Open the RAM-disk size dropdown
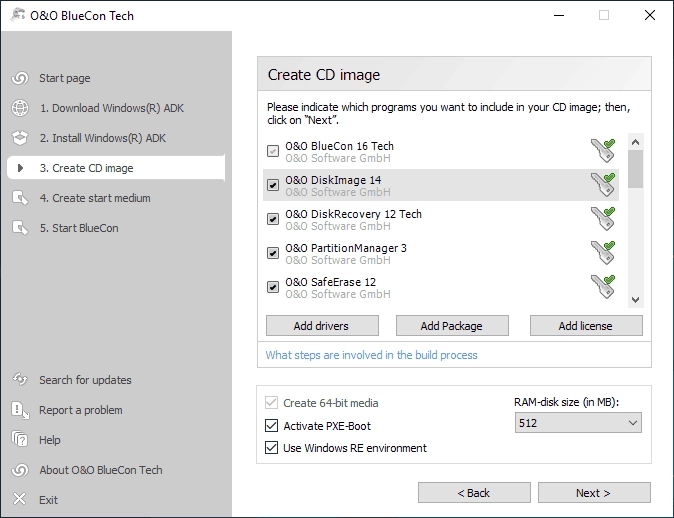 (578, 423)
